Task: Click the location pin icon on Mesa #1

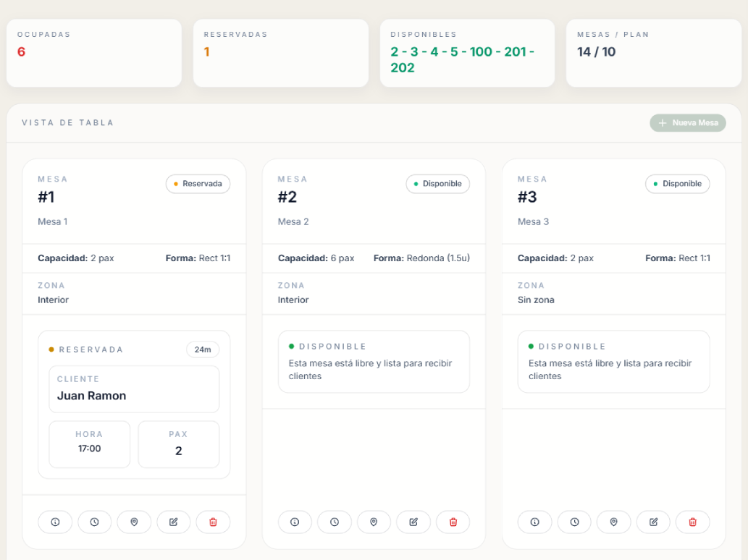Action: pyautogui.click(x=134, y=522)
